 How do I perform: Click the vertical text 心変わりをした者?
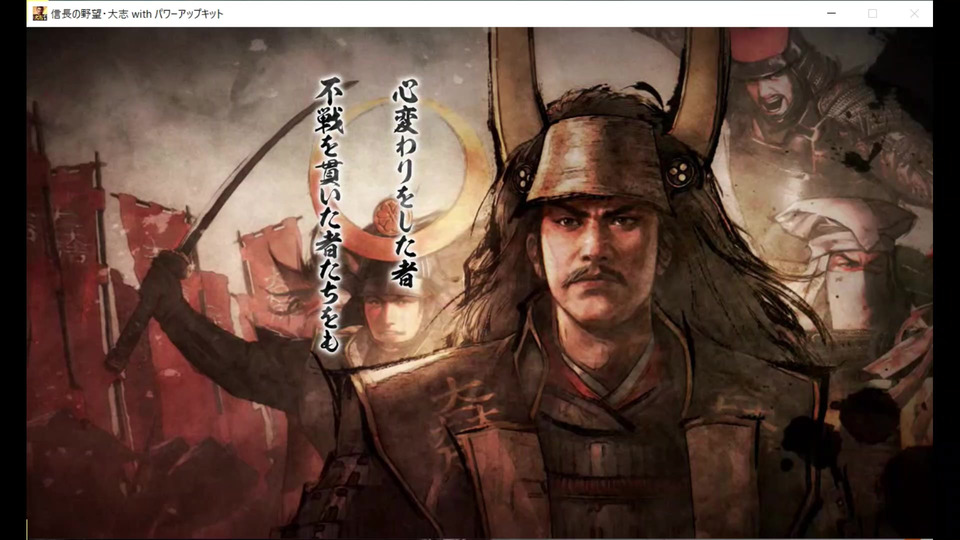click(405, 183)
